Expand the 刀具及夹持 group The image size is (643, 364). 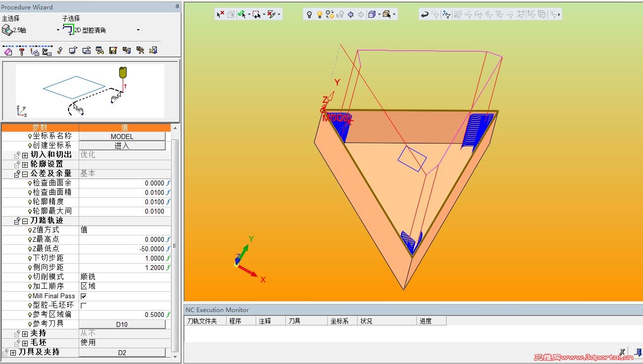point(13,353)
